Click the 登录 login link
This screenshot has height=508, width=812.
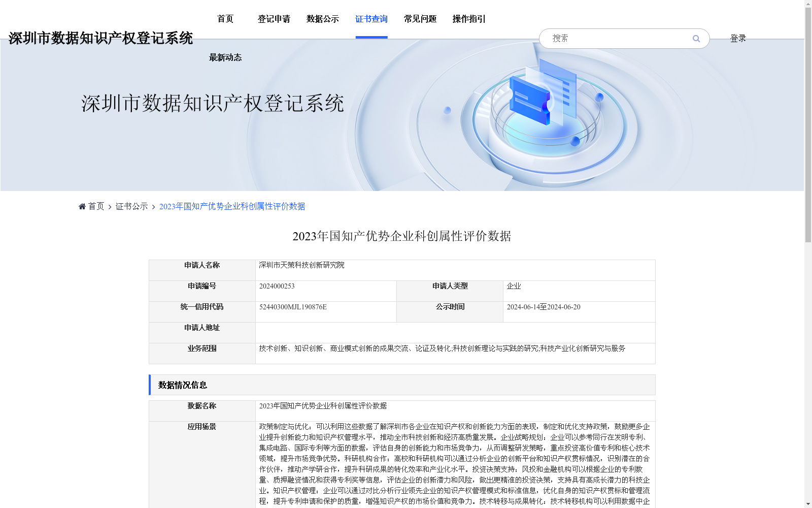[738, 39]
